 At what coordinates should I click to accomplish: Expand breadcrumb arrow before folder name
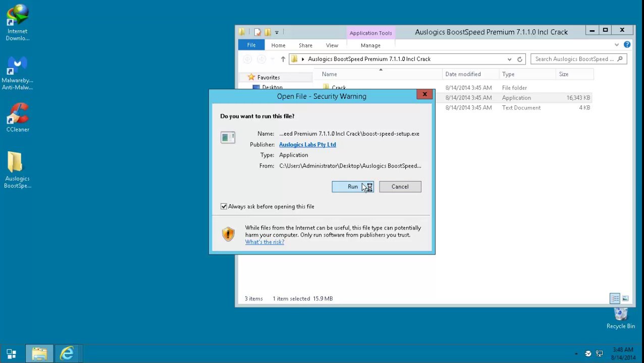[303, 59]
